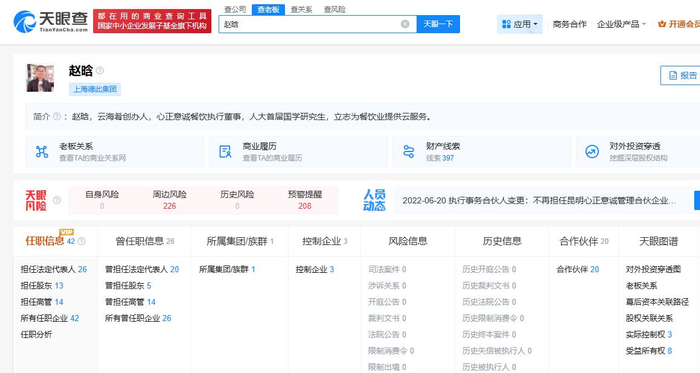Open the 财产线索 icon
Viewport: 700px width, 373px height.
coord(408,152)
